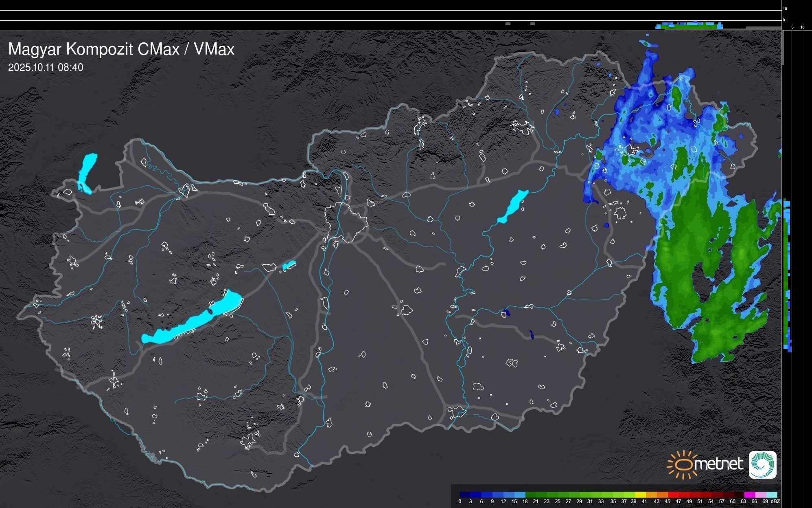Click the dBZ unit label on legend
The height and width of the screenshot is (508, 812).
pos(775,501)
